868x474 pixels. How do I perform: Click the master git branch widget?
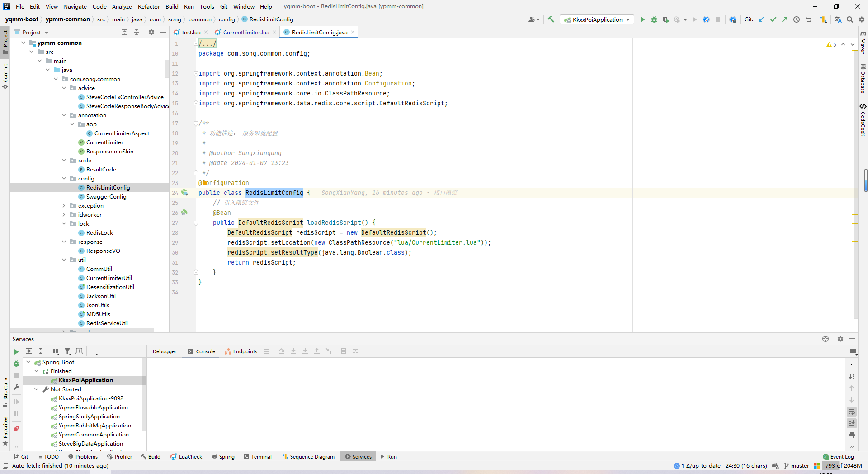(x=797, y=466)
